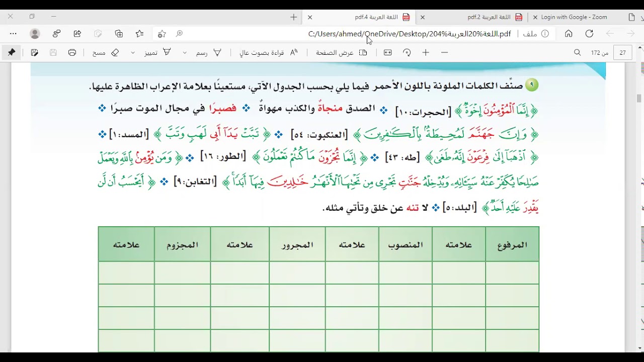Image resolution: width=644 pixels, height=362 pixels.
Task: Close the 'Login with Google - Zoom' tab
Action: pos(535,17)
